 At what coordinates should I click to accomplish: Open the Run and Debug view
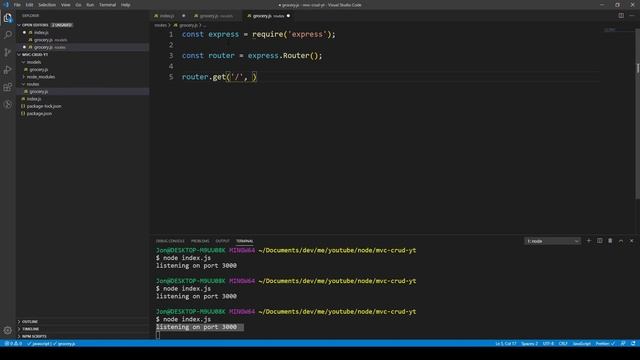pos(8,70)
